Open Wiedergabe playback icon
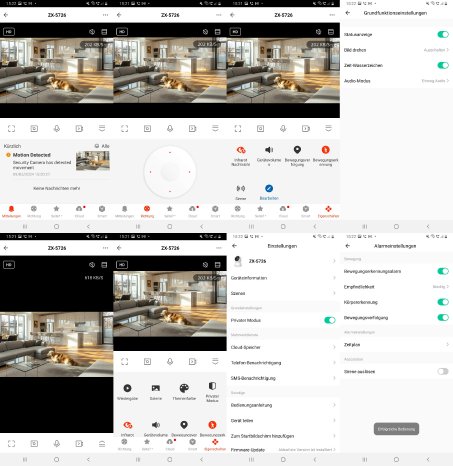Image resolution: width=453 pixels, height=466 pixels. [x=127, y=388]
